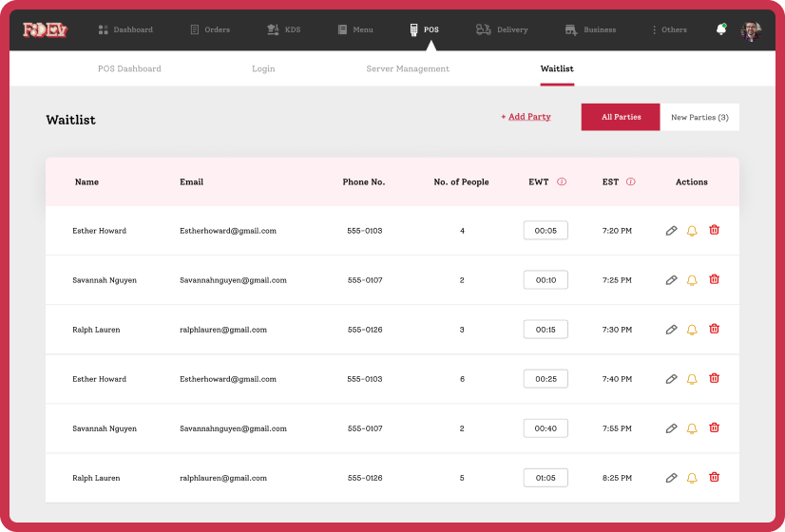
Task: Edit the party with 6 people
Action: click(671, 379)
